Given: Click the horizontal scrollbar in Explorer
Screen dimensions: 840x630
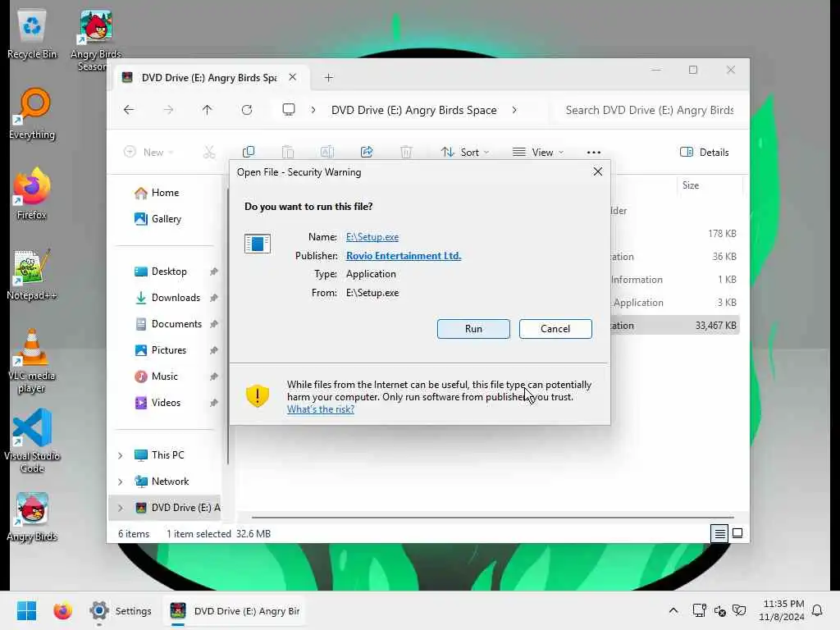Looking at the screenshot, I should click(492, 518).
